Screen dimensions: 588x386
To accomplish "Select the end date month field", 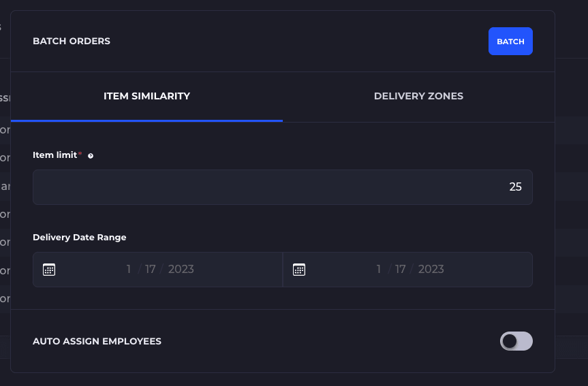I will (379, 269).
